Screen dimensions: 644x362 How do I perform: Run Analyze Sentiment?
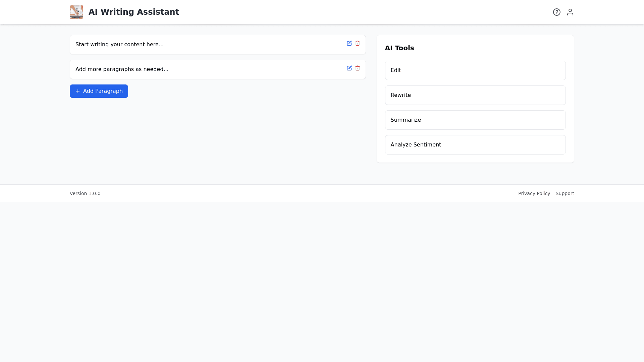475,145
